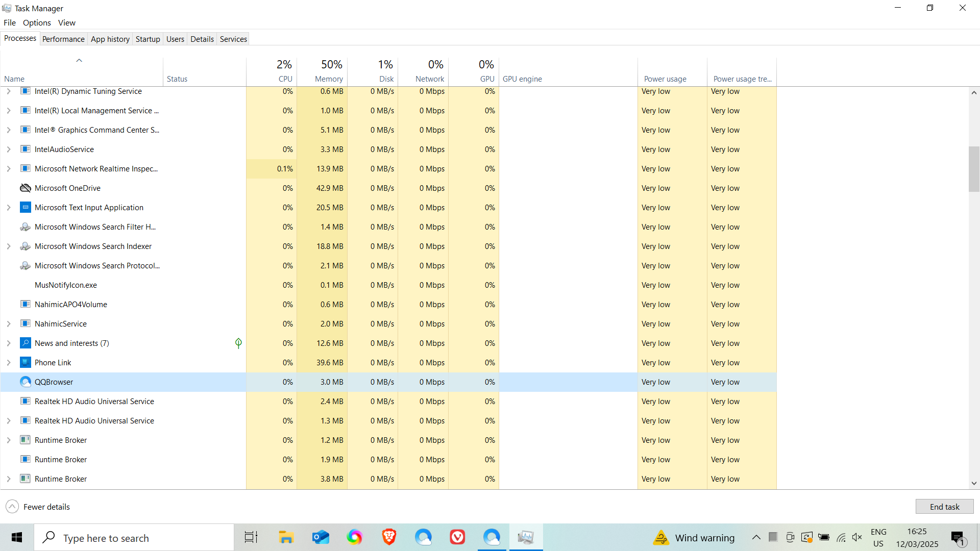Viewport: 980px width, 551px height.
Task: Switch to the Users tab
Action: pyautogui.click(x=175, y=39)
